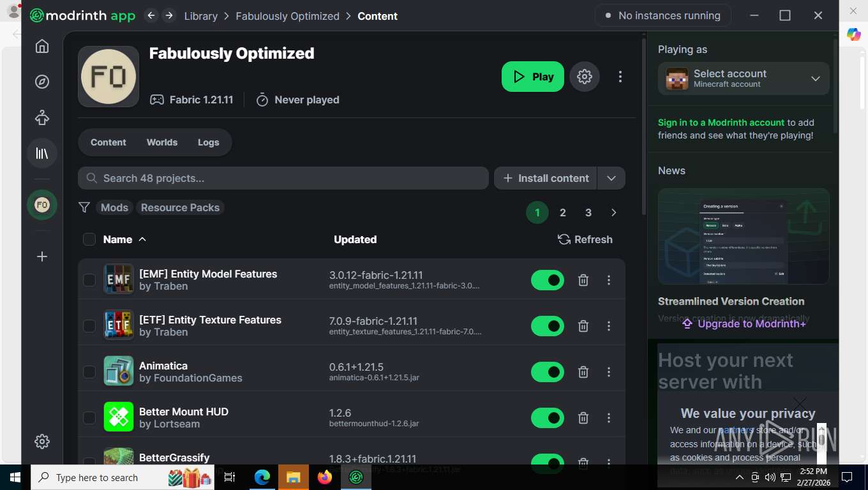
Task: Open more options for Better Mount HUD
Action: (x=609, y=418)
